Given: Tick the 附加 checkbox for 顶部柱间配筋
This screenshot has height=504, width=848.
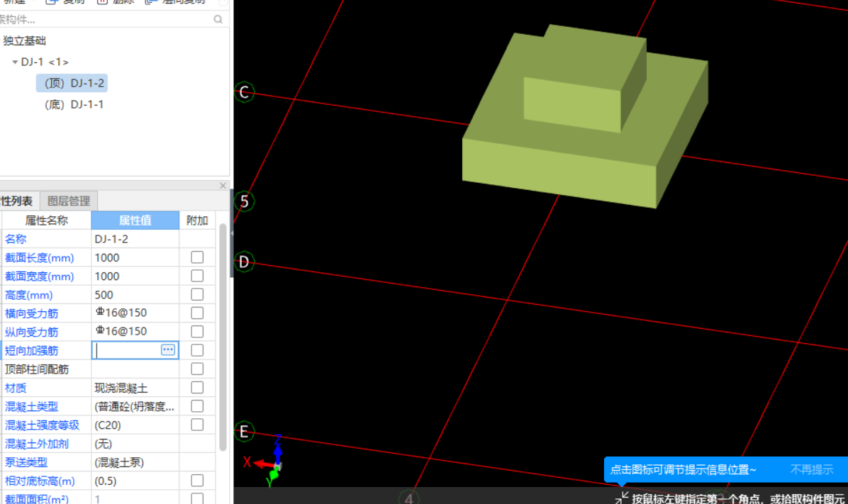Looking at the screenshot, I should [197, 369].
